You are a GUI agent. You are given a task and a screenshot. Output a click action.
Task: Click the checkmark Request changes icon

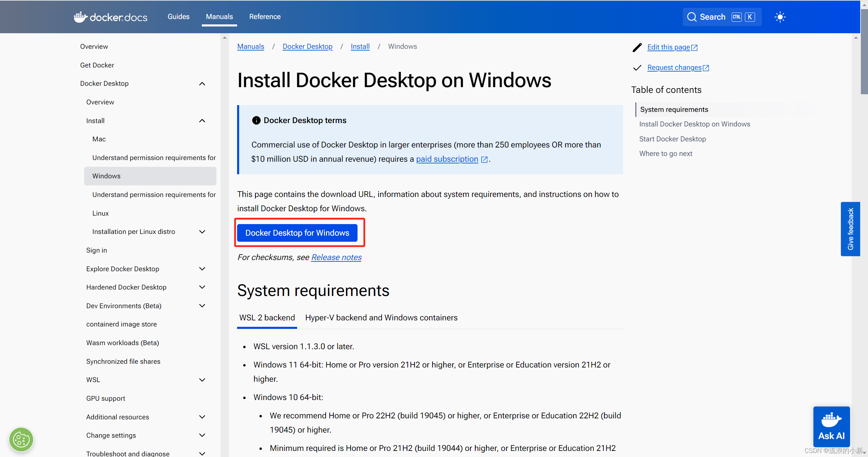[637, 68]
